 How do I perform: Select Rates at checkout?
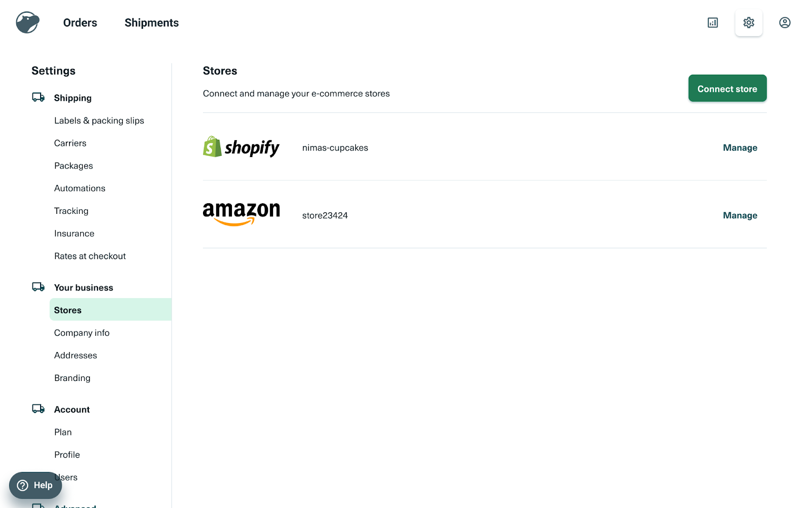(90, 256)
